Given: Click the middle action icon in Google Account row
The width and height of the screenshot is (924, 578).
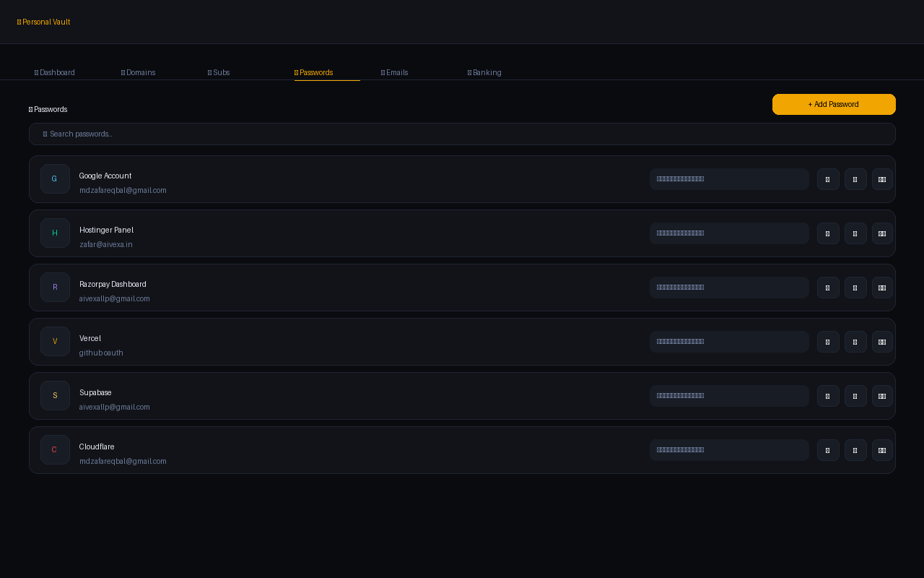Looking at the screenshot, I should pyautogui.click(x=855, y=179).
